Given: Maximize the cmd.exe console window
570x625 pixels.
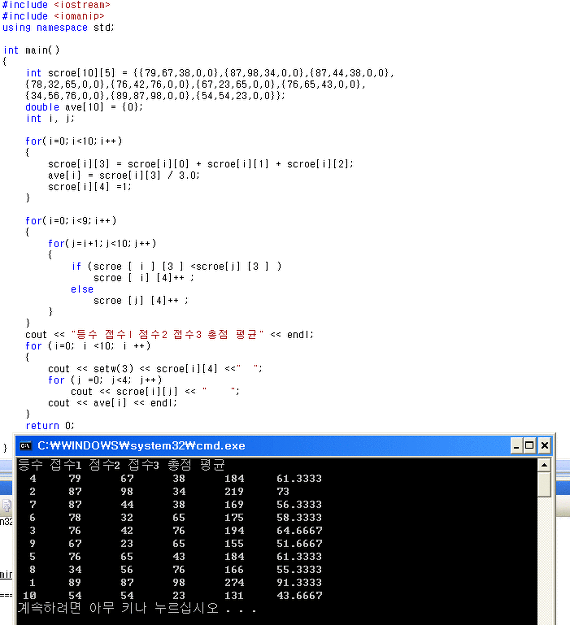Looking at the screenshot, I should click(x=530, y=446).
